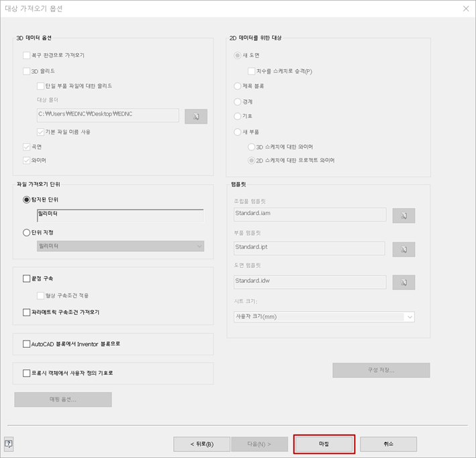Click the 취소 cancel button
This screenshot has width=476, height=458.
(x=388, y=445)
